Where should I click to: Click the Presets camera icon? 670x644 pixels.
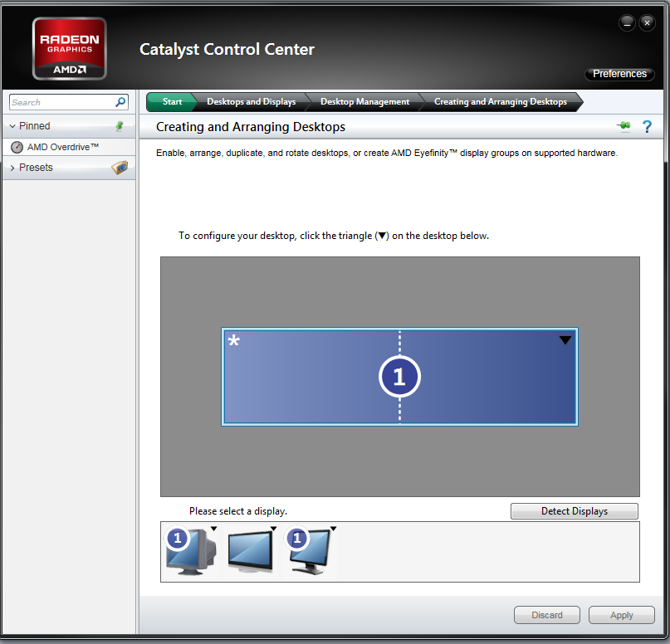120,168
